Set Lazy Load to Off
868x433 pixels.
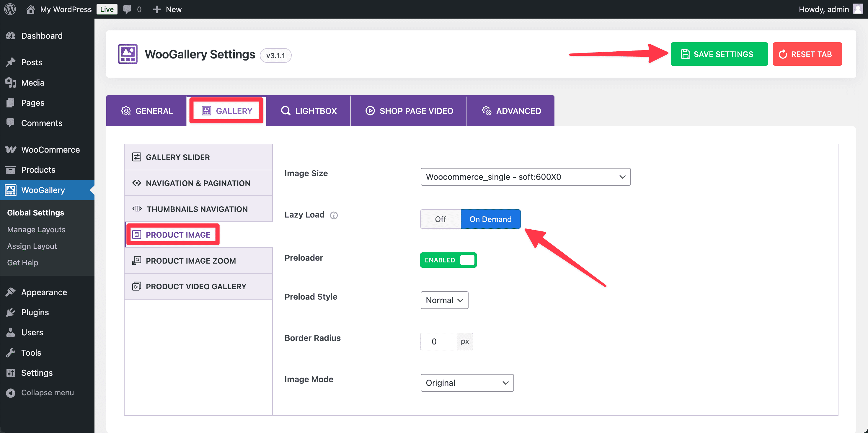(440, 219)
